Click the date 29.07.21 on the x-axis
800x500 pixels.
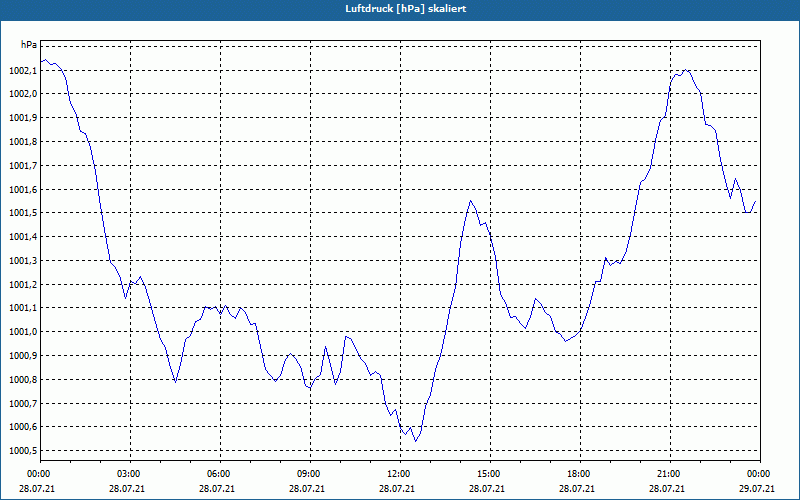pyautogui.click(x=758, y=489)
